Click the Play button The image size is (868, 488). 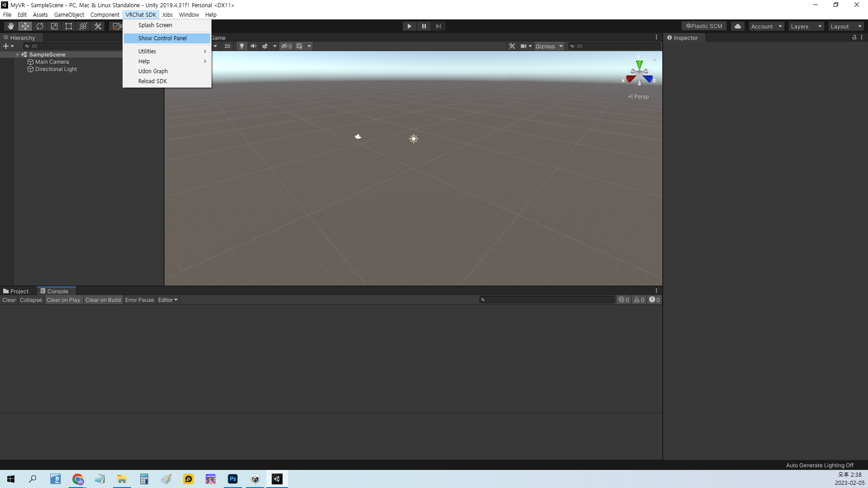point(409,26)
